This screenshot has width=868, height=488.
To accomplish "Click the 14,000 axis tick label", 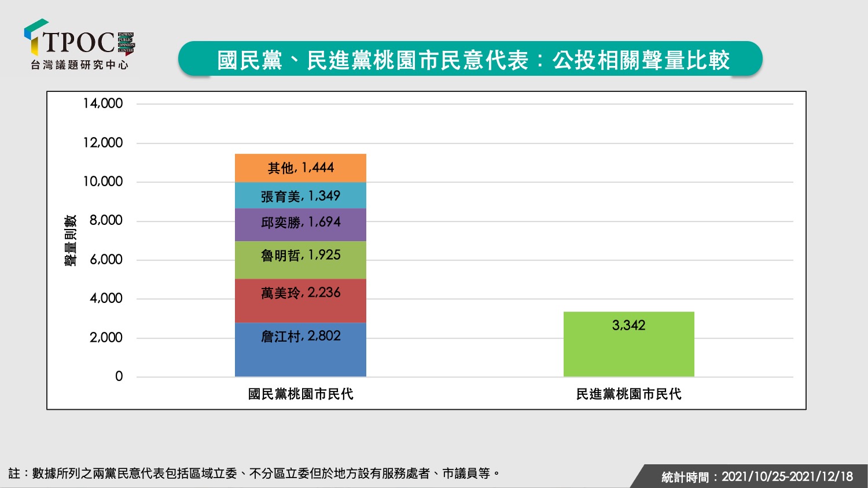I will [103, 103].
